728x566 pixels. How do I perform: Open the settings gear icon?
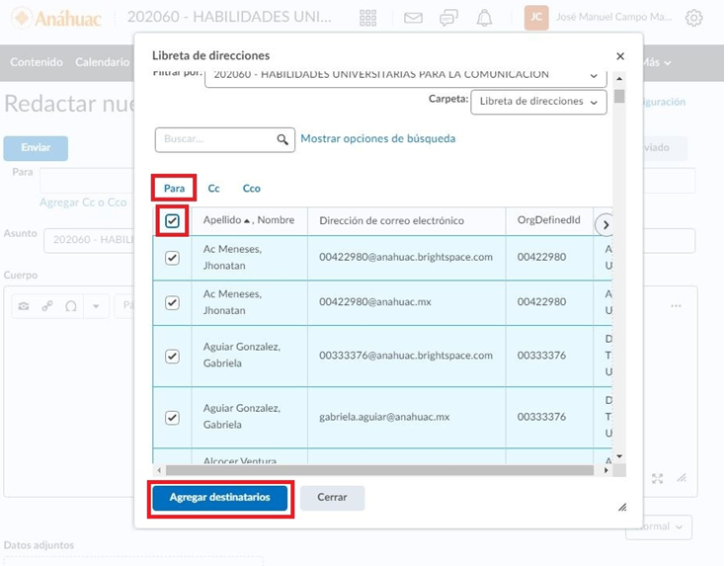(x=694, y=18)
